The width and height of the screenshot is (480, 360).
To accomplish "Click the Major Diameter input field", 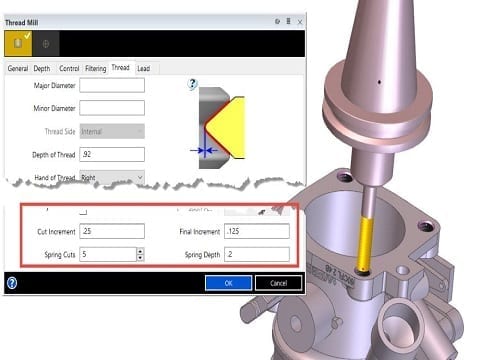I will (112, 85).
